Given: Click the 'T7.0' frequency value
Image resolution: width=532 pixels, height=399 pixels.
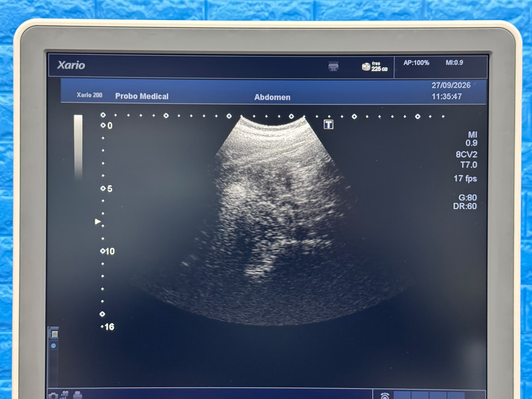Looking at the screenshot, I should tap(469, 165).
